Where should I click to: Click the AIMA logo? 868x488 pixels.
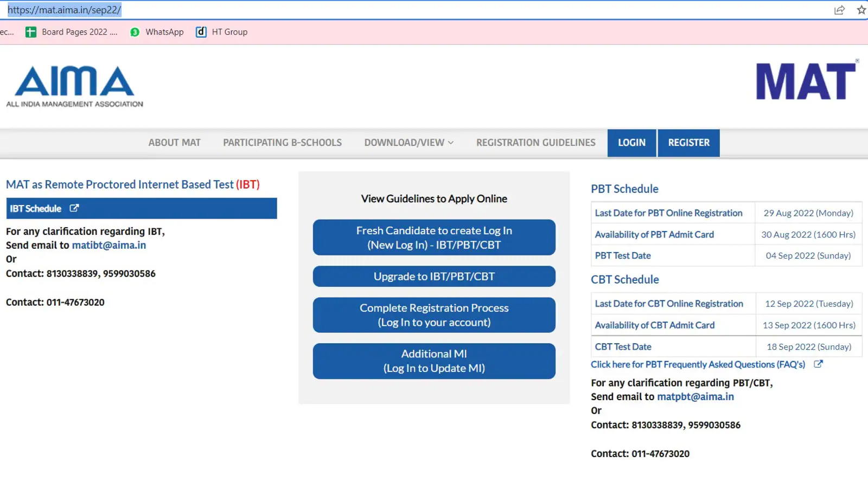click(75, 87)
